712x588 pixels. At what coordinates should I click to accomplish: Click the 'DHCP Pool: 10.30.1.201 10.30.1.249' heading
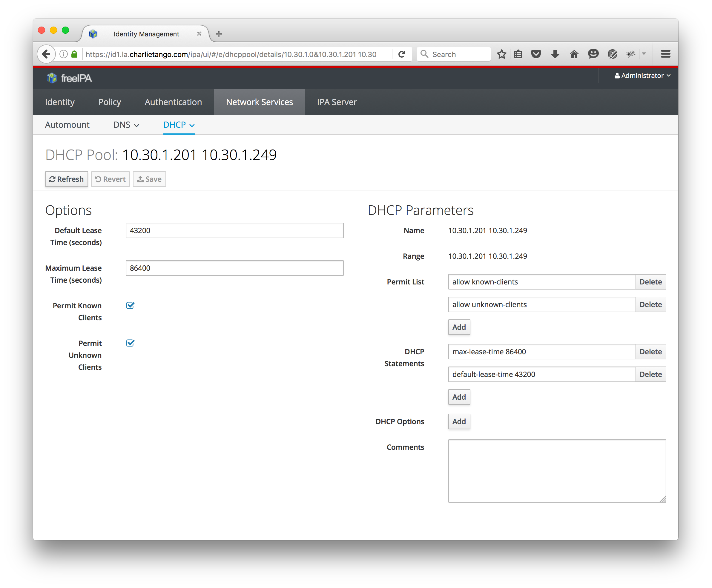click(161, 155)
